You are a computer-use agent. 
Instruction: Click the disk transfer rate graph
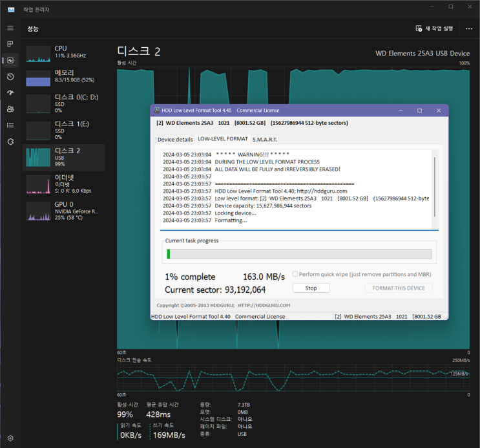point(293,378)
